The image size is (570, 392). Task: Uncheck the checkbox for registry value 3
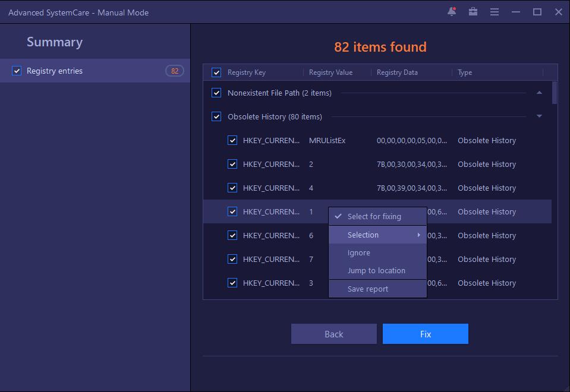click(232, 283)
